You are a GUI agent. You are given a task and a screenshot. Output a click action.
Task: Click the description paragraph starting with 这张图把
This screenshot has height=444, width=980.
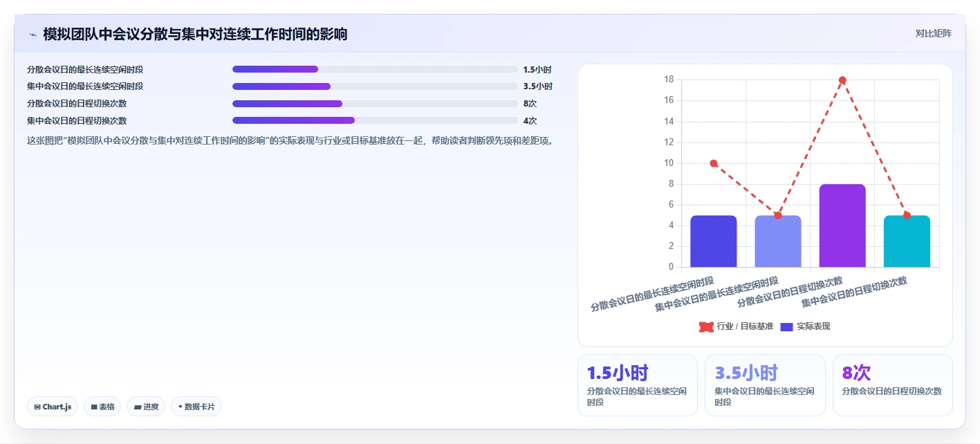pos(290,140)
